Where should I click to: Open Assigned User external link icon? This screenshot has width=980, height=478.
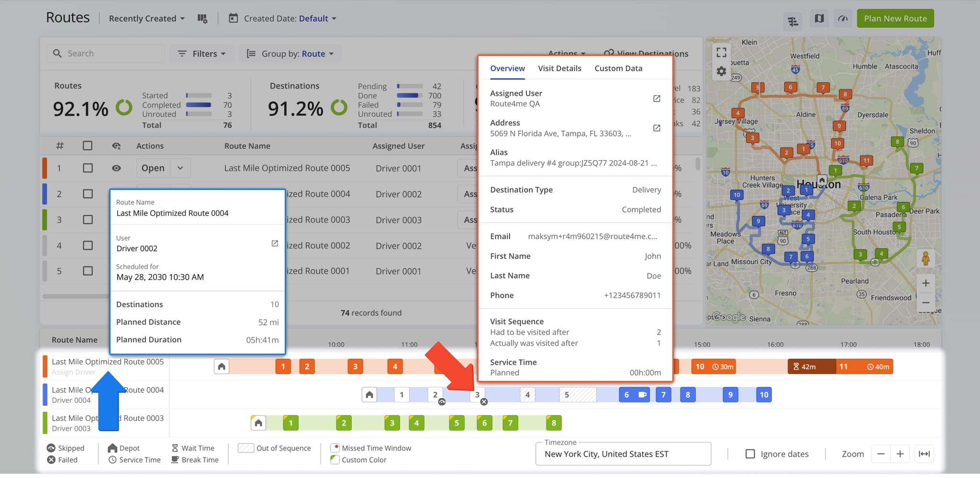(657, 99)
